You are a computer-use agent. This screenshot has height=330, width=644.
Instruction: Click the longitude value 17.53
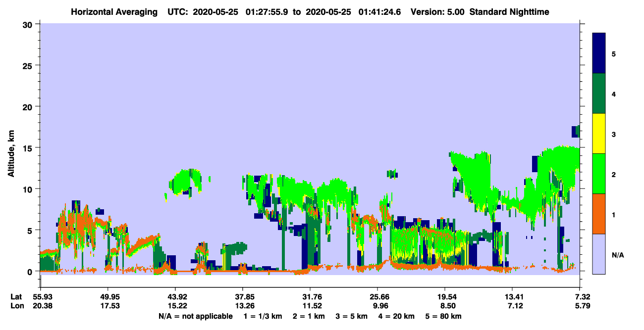pyautogui.click(x=107, y=306)
